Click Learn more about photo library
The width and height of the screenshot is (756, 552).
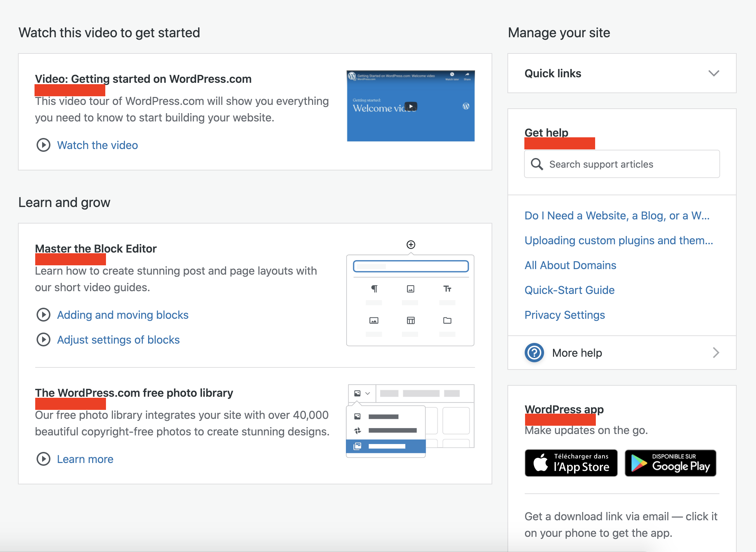[85, 459]
